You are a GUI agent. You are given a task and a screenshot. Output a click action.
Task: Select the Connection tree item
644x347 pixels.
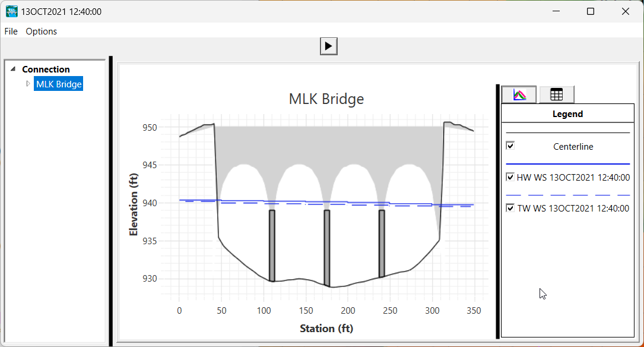[46, 70]
